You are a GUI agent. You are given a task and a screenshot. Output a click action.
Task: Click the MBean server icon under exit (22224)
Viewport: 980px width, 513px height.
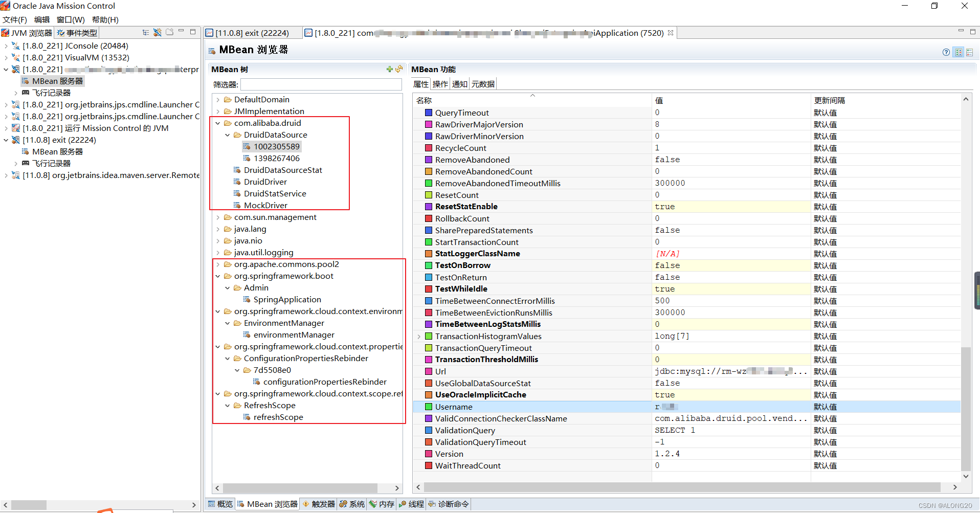click(25, 152)
